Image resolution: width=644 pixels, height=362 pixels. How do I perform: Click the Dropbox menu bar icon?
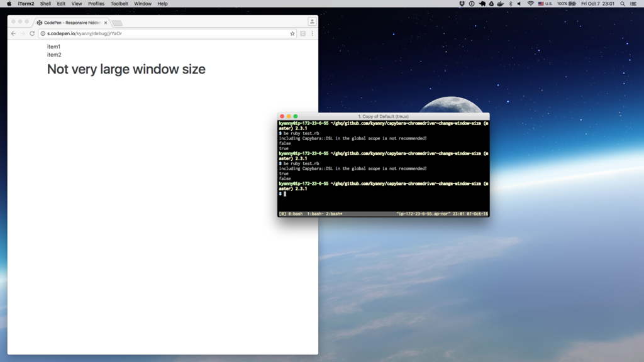[462, 4]
